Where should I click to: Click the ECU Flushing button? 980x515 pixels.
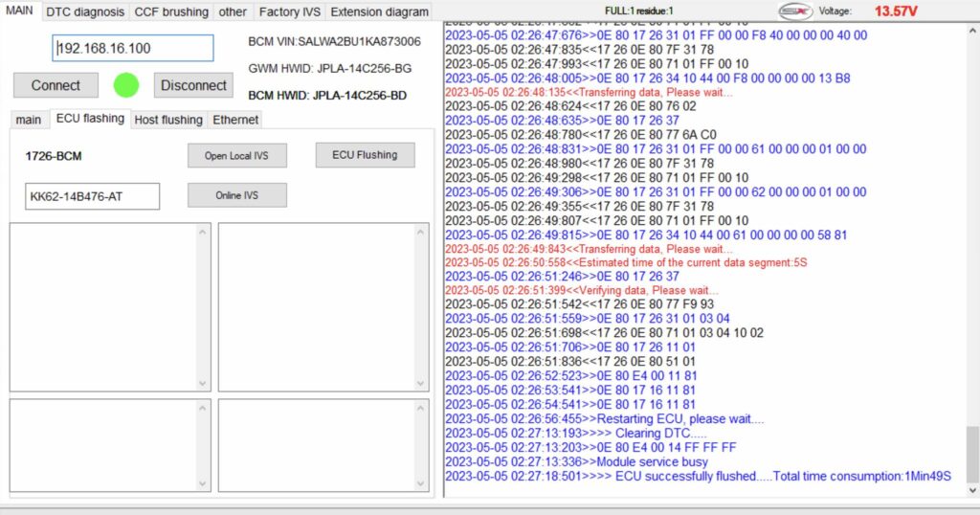click(365, 155)
